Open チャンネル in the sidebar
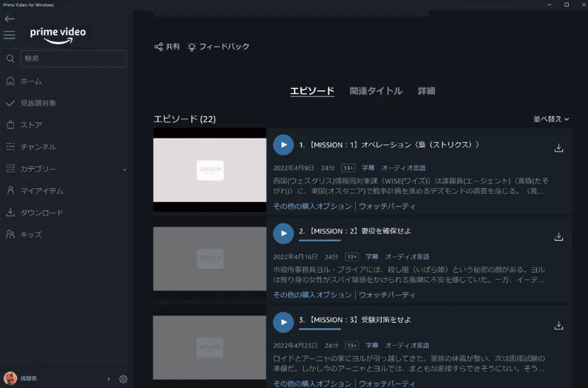 [38, 147]
